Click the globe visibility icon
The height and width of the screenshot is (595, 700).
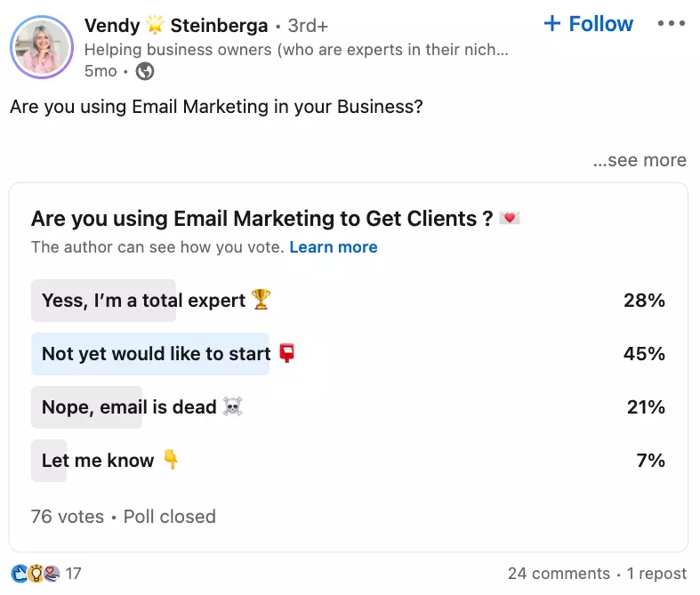click(144, 71)
